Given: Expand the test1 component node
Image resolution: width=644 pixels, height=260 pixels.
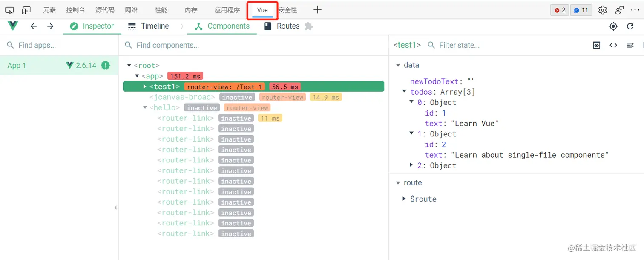Looking at the screenshot, I should [145, 87].
